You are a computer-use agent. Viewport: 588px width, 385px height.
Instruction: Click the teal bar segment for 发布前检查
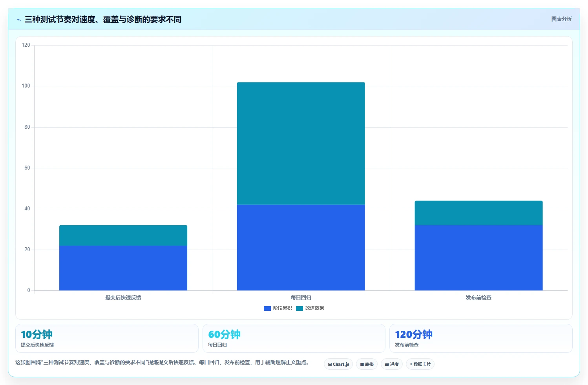[479, 213]
